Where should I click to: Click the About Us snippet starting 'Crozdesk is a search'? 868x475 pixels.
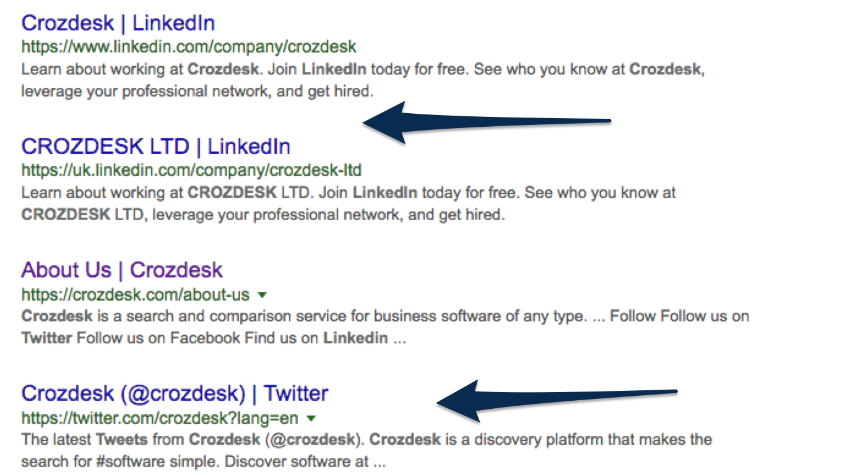click(385, 327)
